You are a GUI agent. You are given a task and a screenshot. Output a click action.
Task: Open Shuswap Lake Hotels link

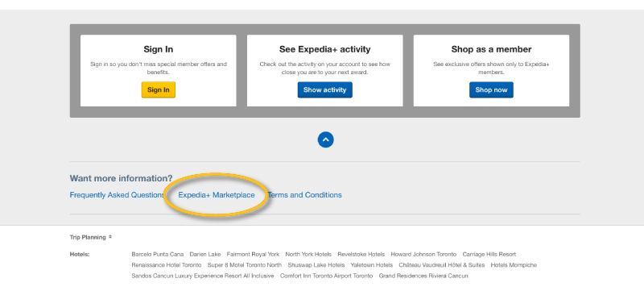point(316,265)
